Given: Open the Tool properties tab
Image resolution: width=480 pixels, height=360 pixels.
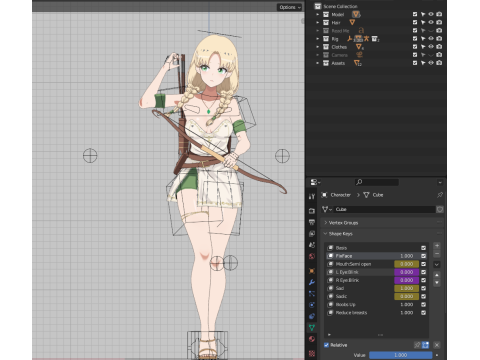Looking at the screenshot, I should (x=312, y=196).
